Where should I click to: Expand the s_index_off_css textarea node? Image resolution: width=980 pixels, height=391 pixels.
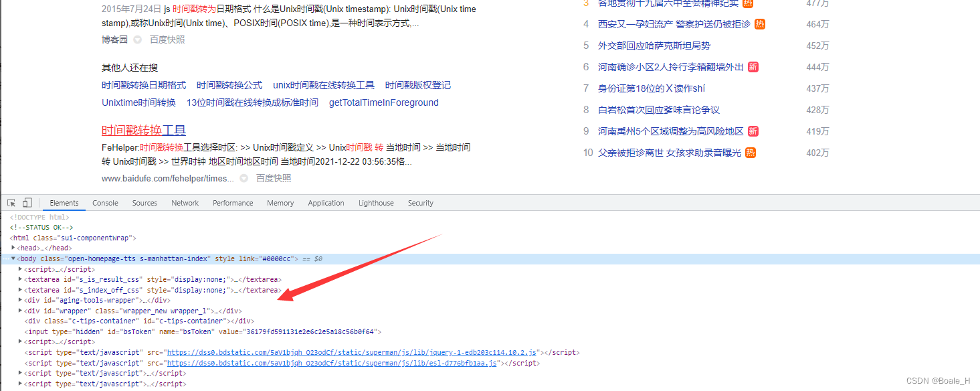20,290
